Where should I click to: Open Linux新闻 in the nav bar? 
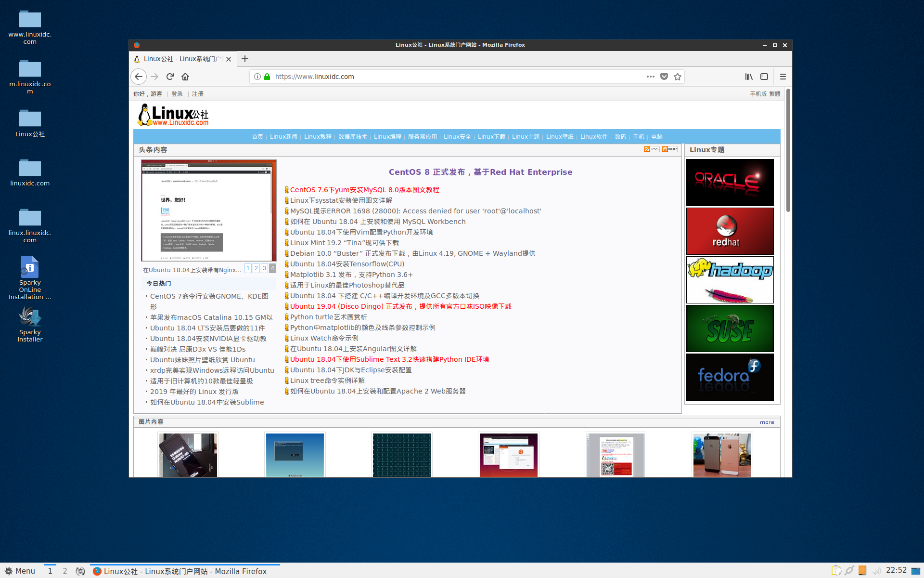283,137
